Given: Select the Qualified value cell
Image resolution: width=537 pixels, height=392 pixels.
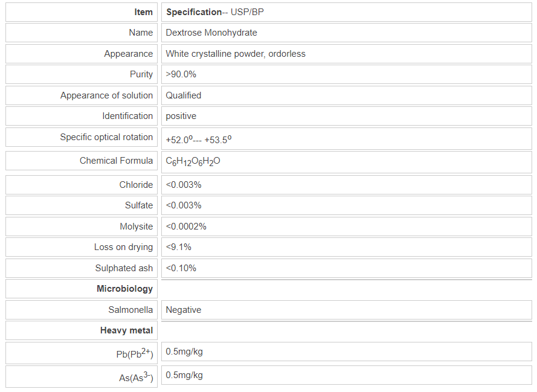Looking at the screenshot, I should click(184, 95).
